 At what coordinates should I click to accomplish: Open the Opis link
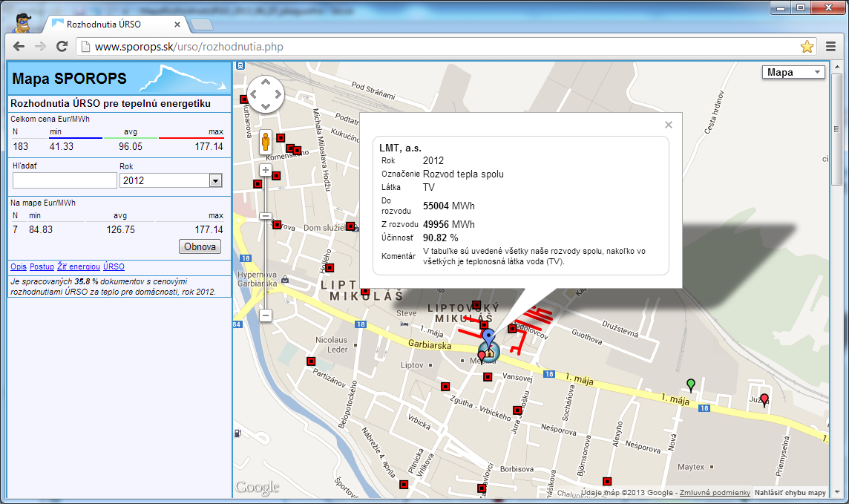(19, 267)
